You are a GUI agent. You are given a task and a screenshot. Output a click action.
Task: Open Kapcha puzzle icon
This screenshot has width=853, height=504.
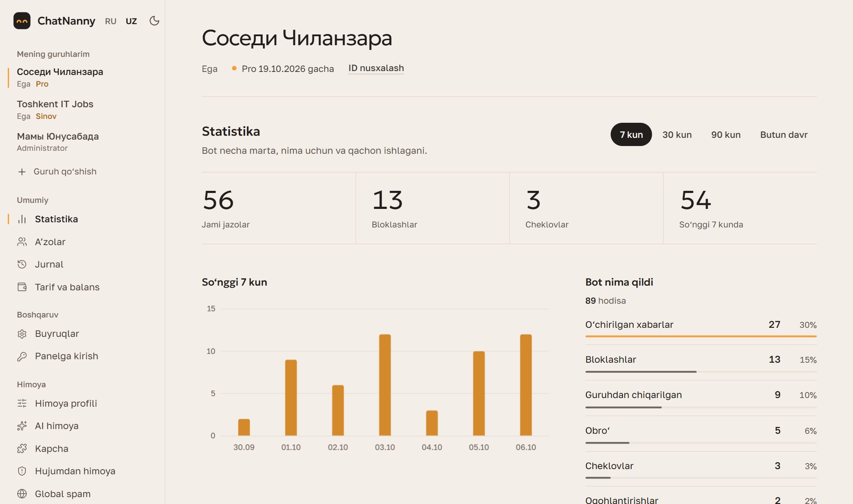pos(22,448)
